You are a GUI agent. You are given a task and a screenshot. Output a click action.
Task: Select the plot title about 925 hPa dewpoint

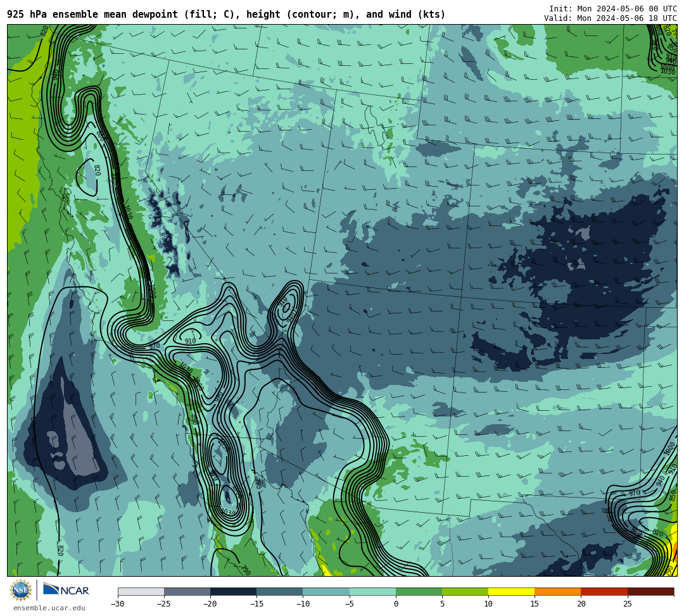tap(226, 15)
